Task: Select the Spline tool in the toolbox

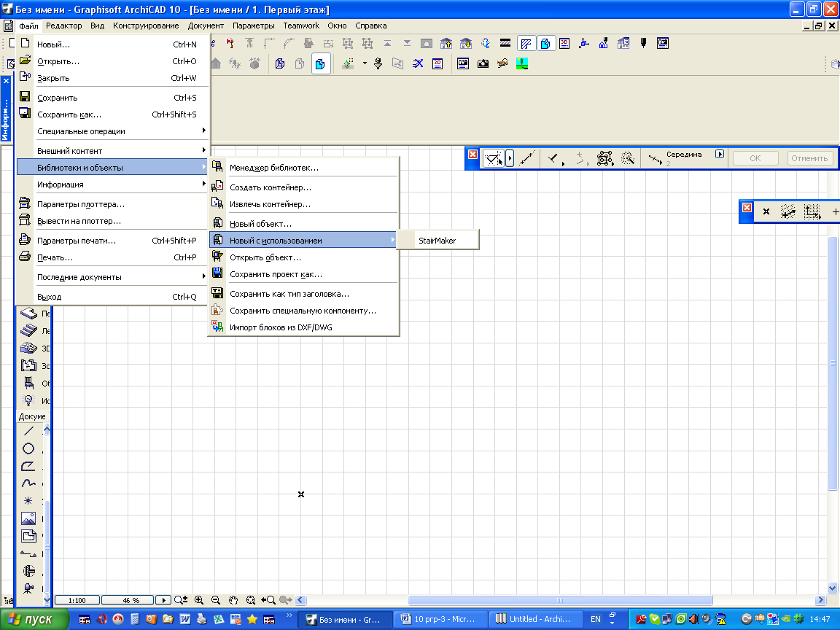Action: coord(28,483)
